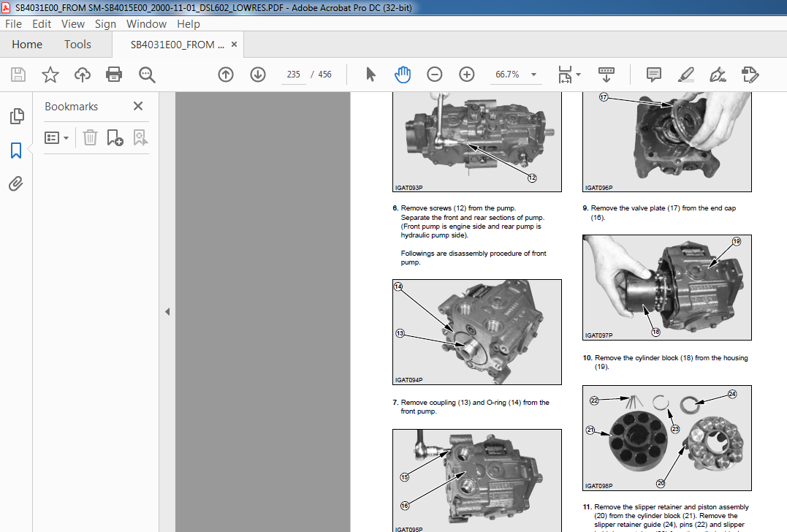Zoom in with plus button
787x532 pixels.
coord(467,75)
